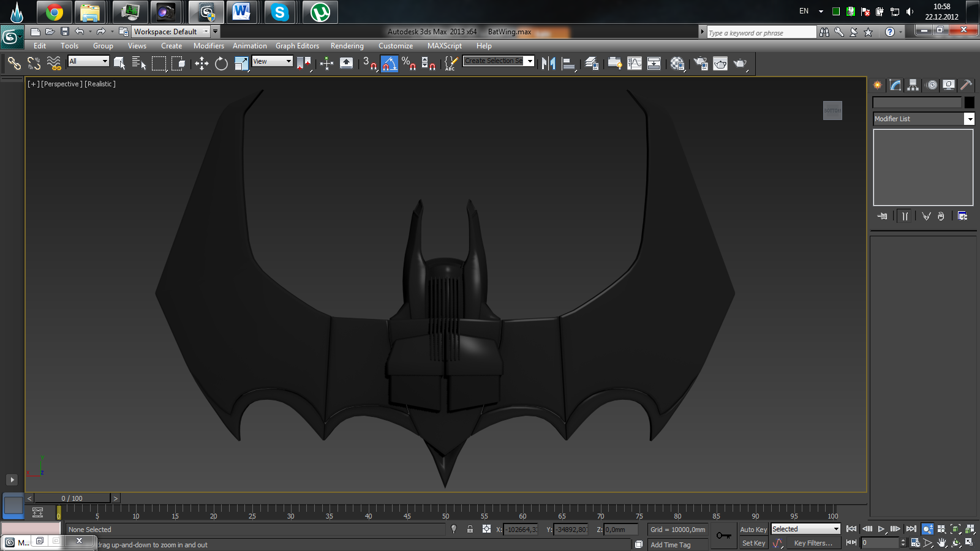This screenshot has height=551, width=980.
Task: Choose the Select Object tool
Action: click(x=119, y=63)
